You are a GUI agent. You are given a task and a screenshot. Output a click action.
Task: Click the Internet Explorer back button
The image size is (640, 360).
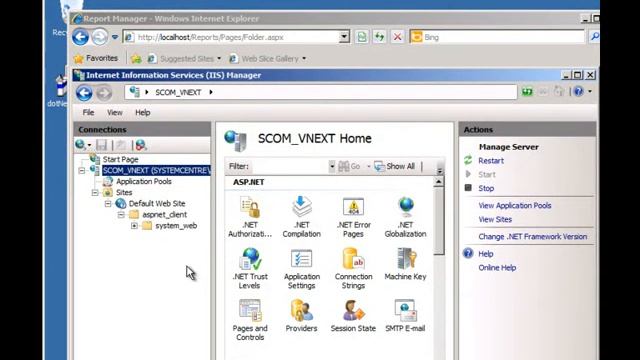[x=80, y=37]
